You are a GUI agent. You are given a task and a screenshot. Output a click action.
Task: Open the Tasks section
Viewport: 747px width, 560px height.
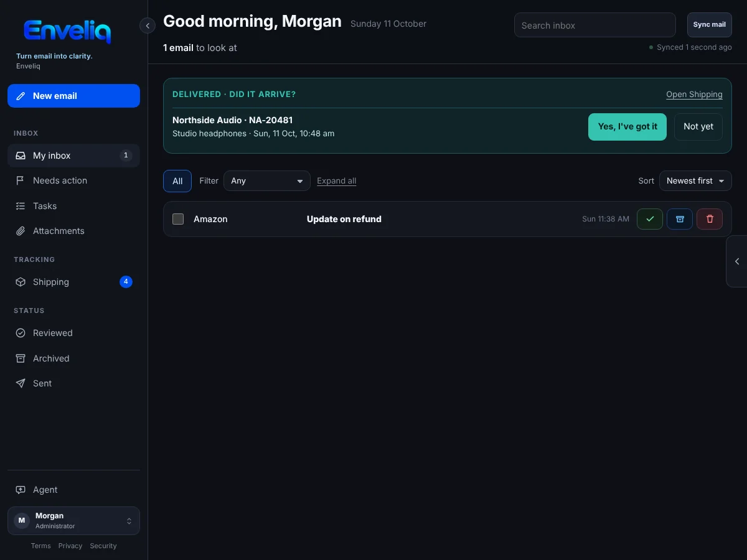click(73, 206)
